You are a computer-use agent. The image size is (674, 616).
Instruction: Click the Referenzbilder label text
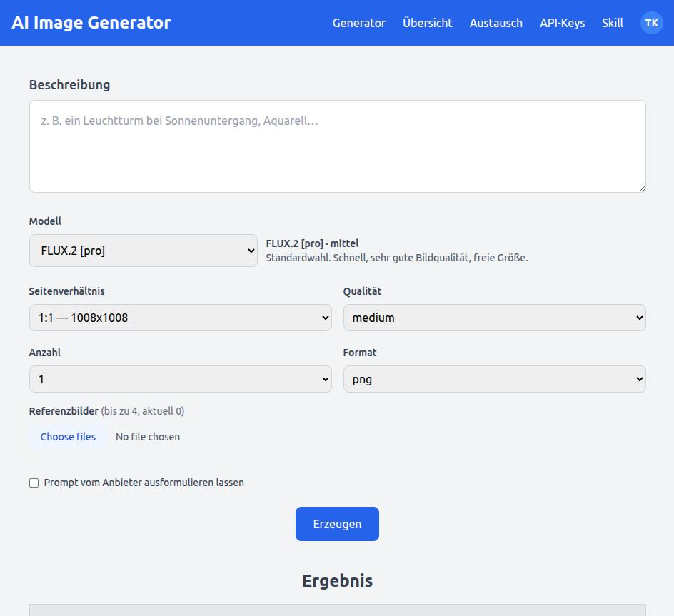pos(64,411)
